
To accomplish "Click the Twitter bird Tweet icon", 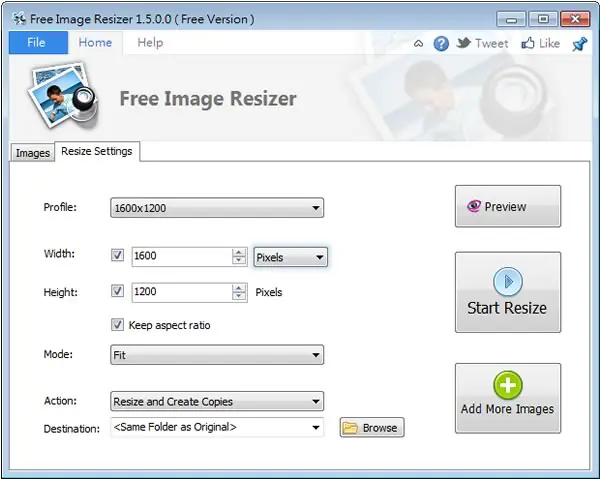I will pyautogui.click(x=464, y=43).
